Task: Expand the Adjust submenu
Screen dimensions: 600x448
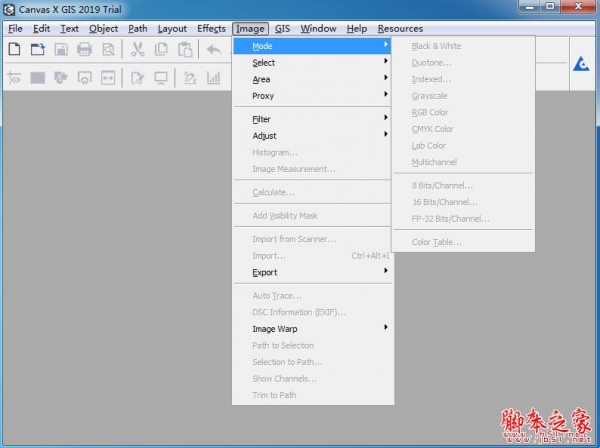Action: (x=312, y=135)
